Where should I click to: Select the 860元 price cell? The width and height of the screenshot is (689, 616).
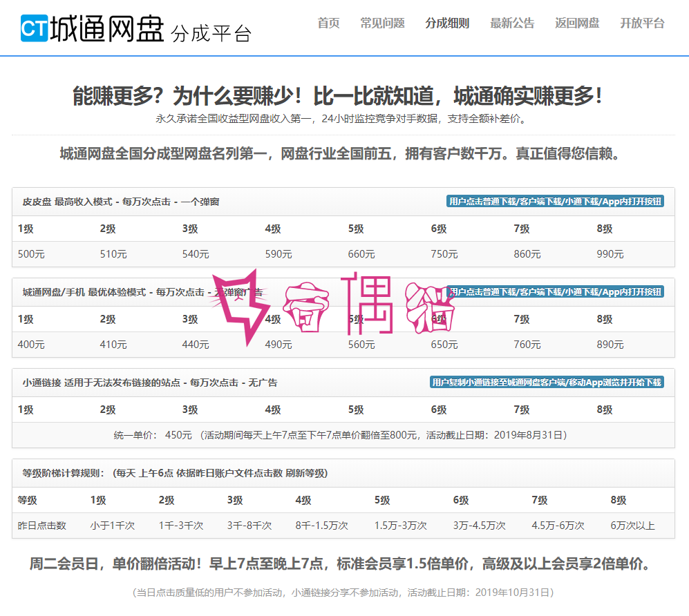click(527, 254)
